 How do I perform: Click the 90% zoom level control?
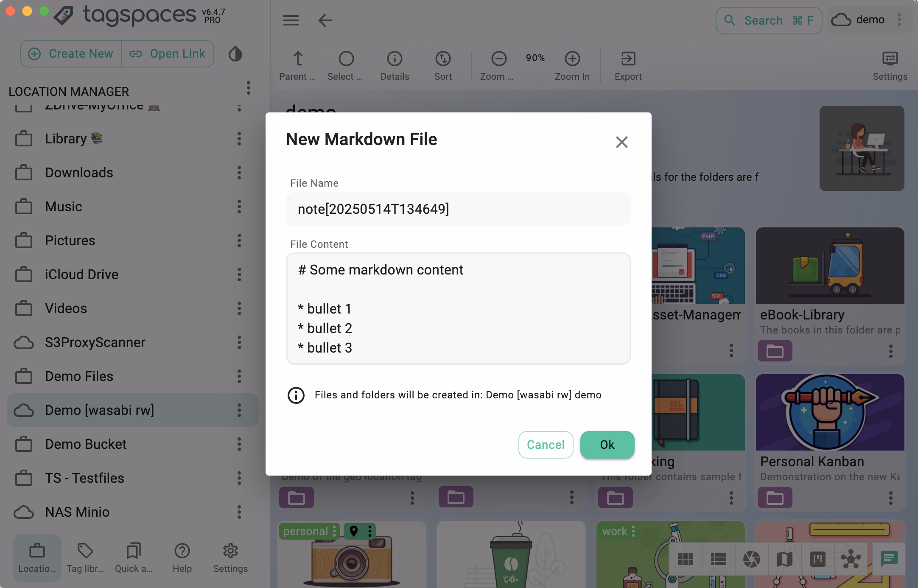pyautogui.click(x=535, y=58)
